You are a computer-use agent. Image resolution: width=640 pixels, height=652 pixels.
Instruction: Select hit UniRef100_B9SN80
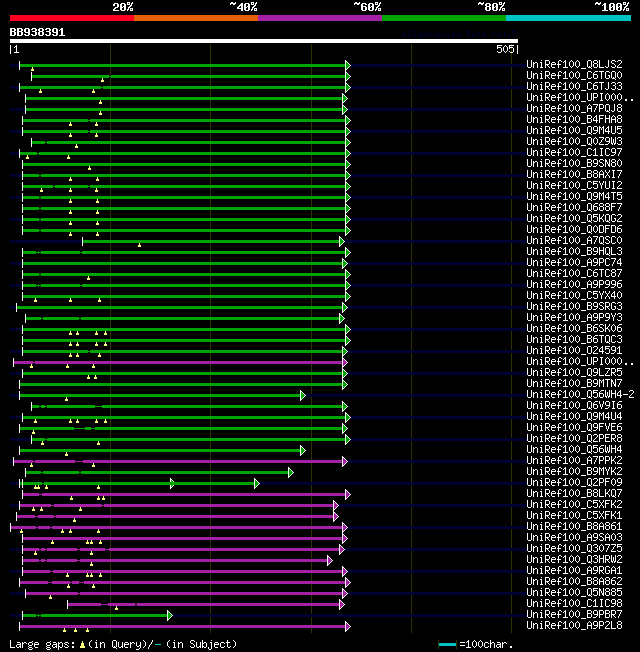tap(574, 163)
